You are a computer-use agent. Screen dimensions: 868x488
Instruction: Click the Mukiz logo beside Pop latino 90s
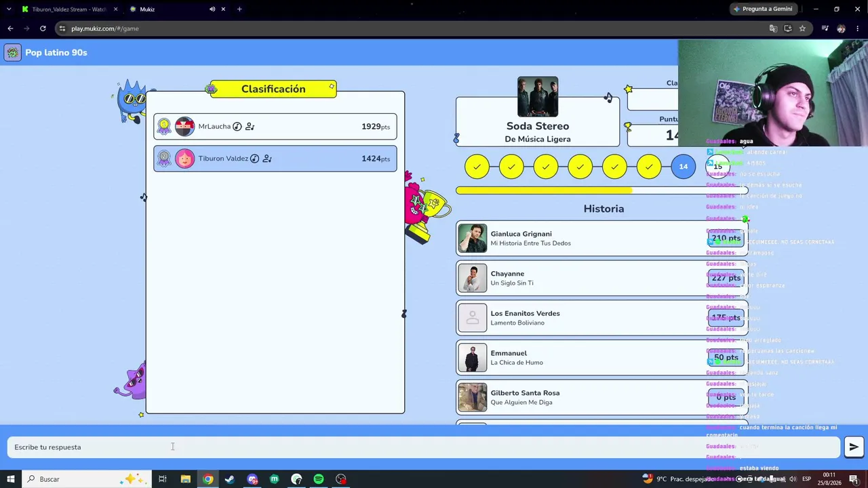coord(12,53)
